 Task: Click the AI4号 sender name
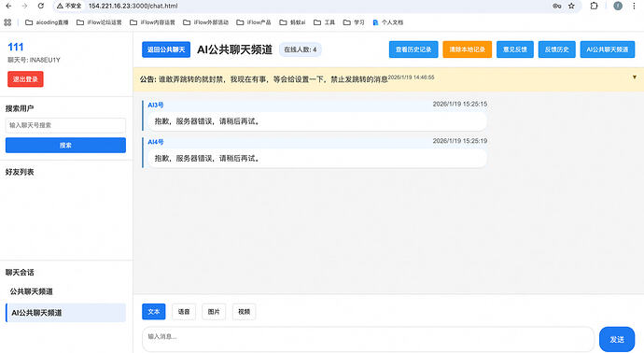[x=156, y=142]
